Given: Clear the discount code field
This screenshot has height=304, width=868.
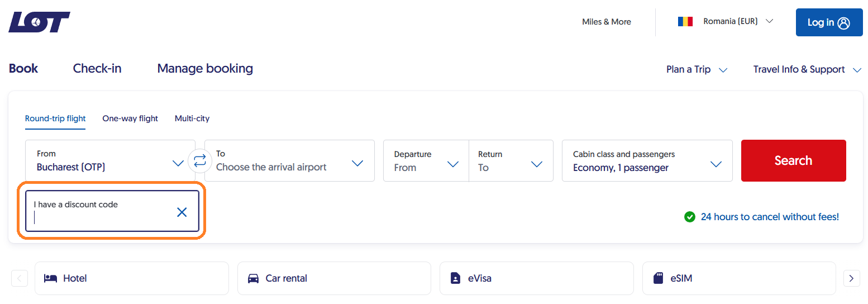Looking at the screenshot, I should pyautogui.click(x=182, y=212).
